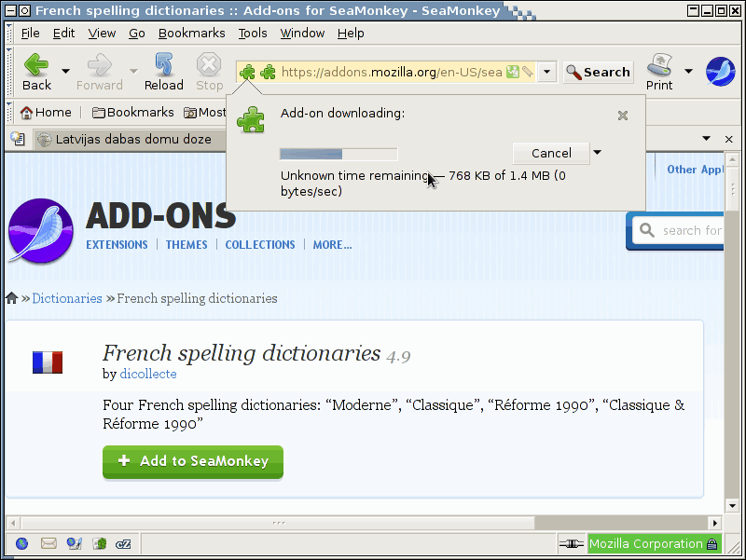Open Mail from the status bar envelope icon
This screenshot has height=560, width=746.
48,543
